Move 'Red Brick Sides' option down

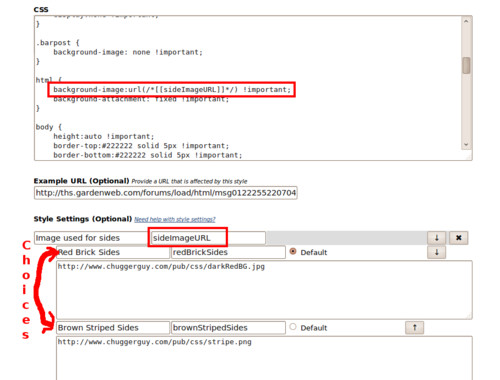tap(437, 252)
